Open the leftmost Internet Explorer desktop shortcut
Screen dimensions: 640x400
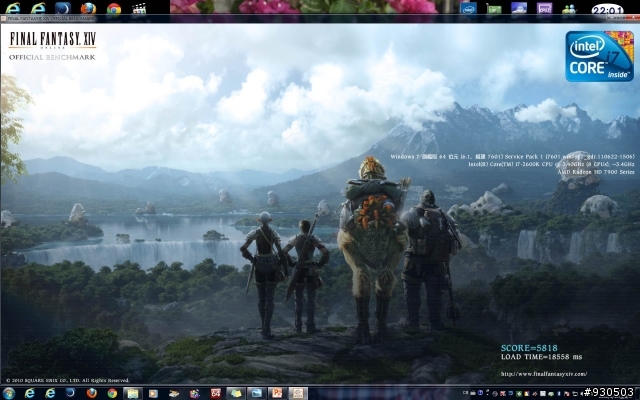13,7
